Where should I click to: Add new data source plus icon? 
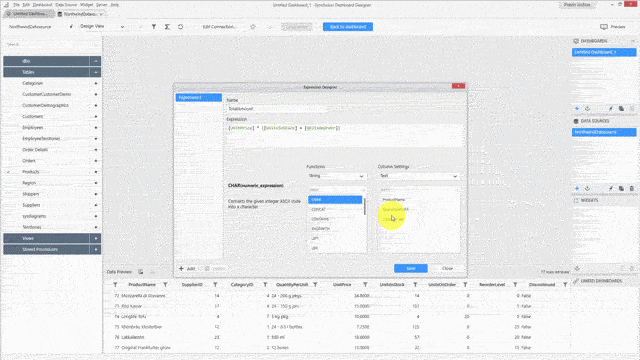(577, 189)
